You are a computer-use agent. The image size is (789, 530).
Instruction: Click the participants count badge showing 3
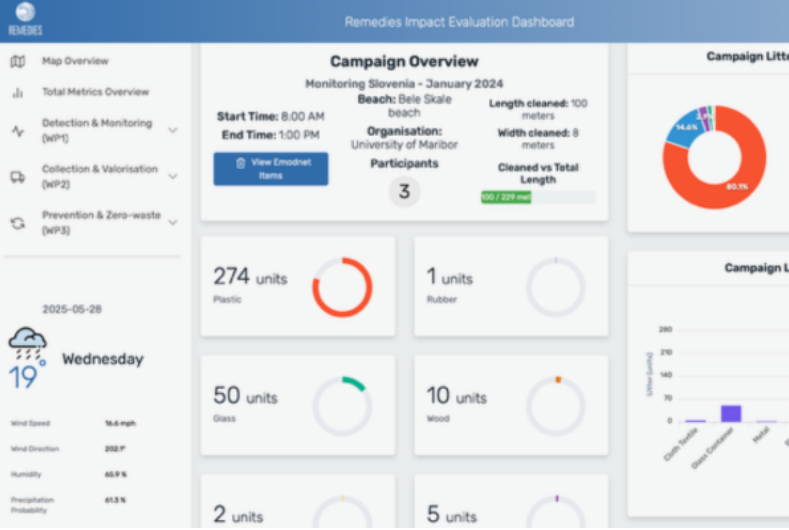(404, 191)
